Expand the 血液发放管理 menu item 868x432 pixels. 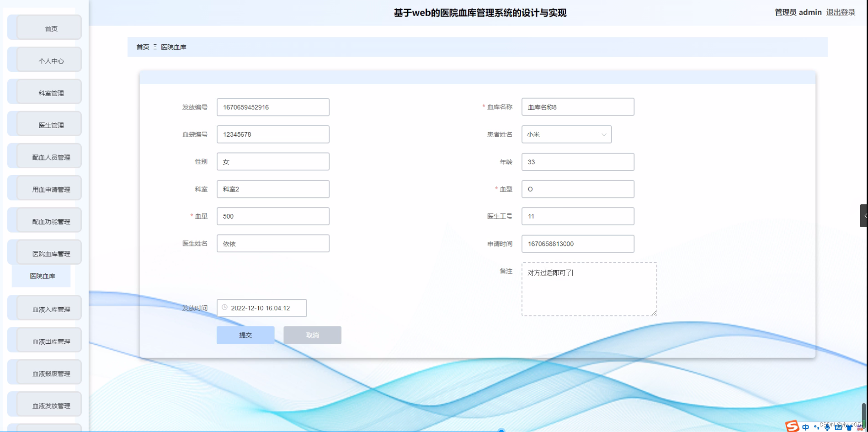[51, 405]
